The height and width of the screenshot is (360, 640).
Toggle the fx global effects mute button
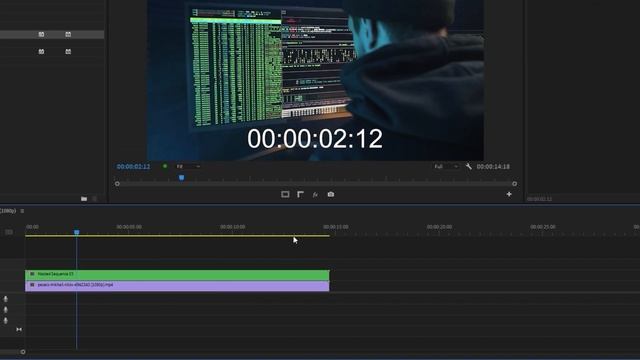[x=315, y=195]
